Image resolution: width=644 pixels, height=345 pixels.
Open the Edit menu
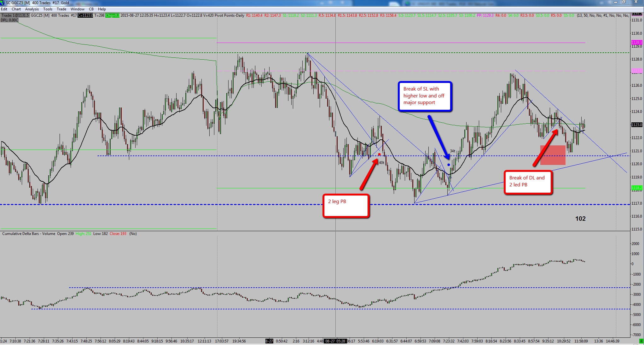point(4,9)
